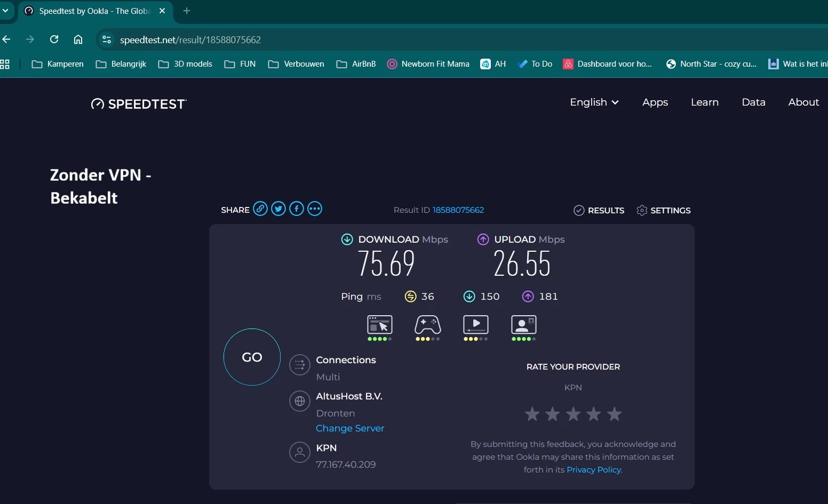Open the apps grid in bookmarks bar
828x504 pixels.
coord(5,64)
